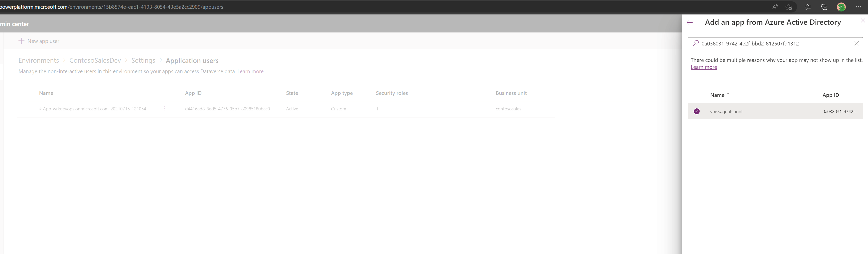Image resolution: width=868 pixels, height=254 pixels.
Task: Click the search magnifier icon in the panel
Action: (696, 43)
